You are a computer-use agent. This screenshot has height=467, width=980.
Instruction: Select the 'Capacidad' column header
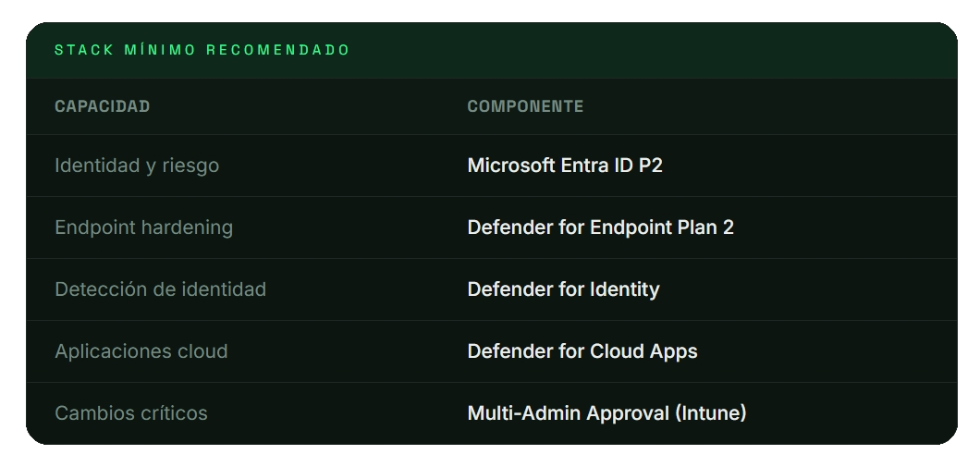[102, 106]
